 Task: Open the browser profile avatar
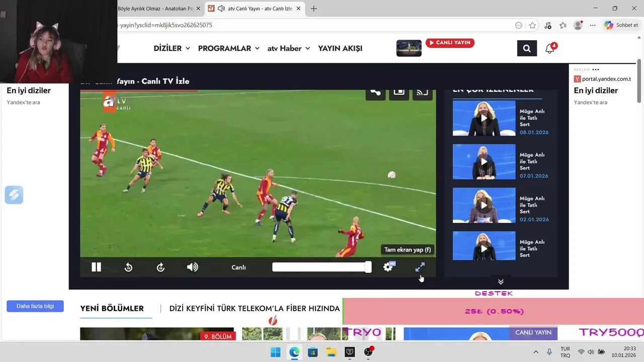(578, 25)
